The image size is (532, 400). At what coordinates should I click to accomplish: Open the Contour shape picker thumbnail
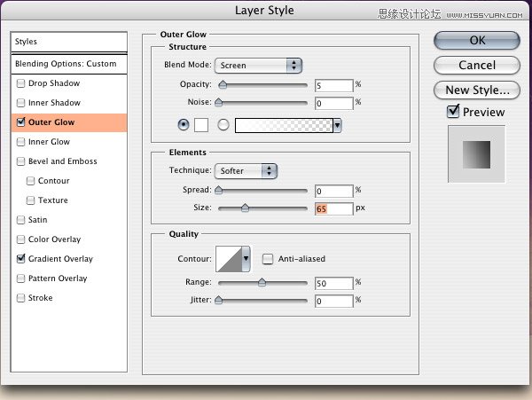(x=229, y=259)
